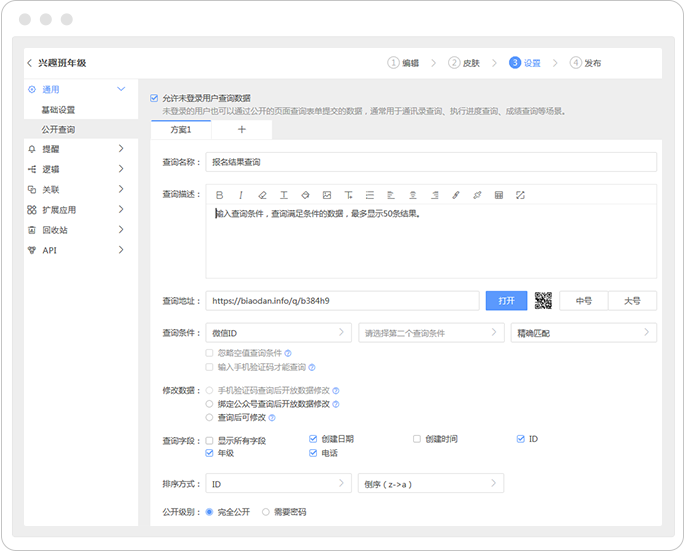Image resolution: width=685 pixels, height=553 pixels.
Task: Click the QR code icon beside 打开
Action: pos(543,300)
